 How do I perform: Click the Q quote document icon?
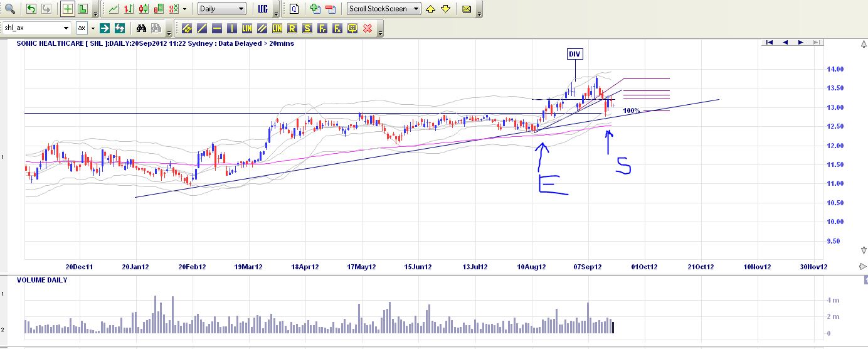(294, 9)
